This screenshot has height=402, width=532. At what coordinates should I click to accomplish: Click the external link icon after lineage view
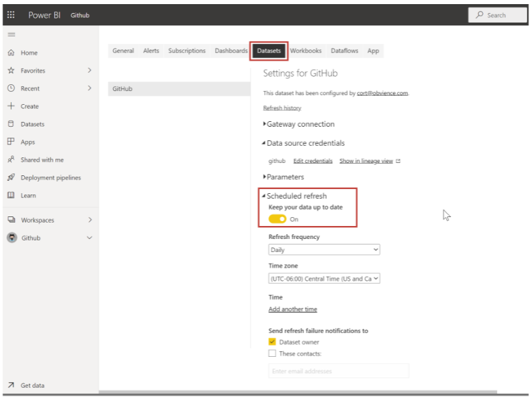pos(398,161)
